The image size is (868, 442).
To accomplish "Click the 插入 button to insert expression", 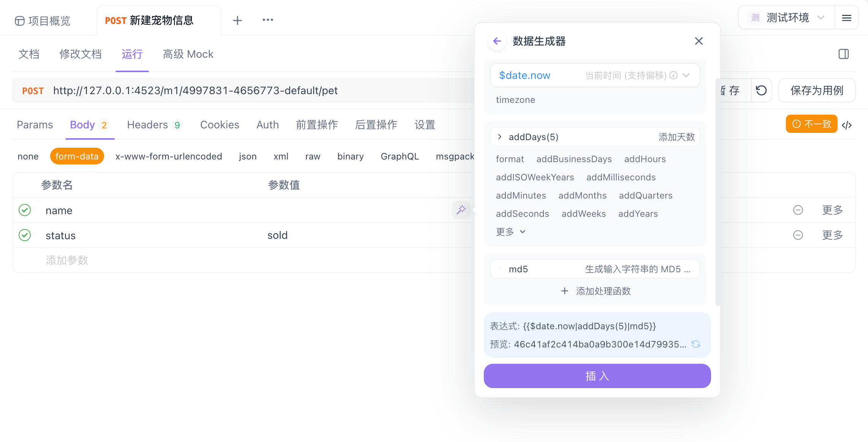I will click(597, 376).
